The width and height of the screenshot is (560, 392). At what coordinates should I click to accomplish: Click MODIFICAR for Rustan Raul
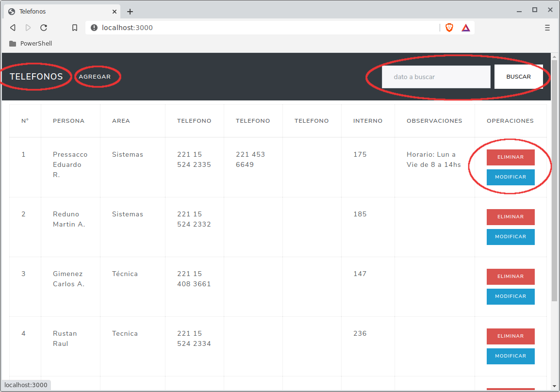tap(511, 356)
